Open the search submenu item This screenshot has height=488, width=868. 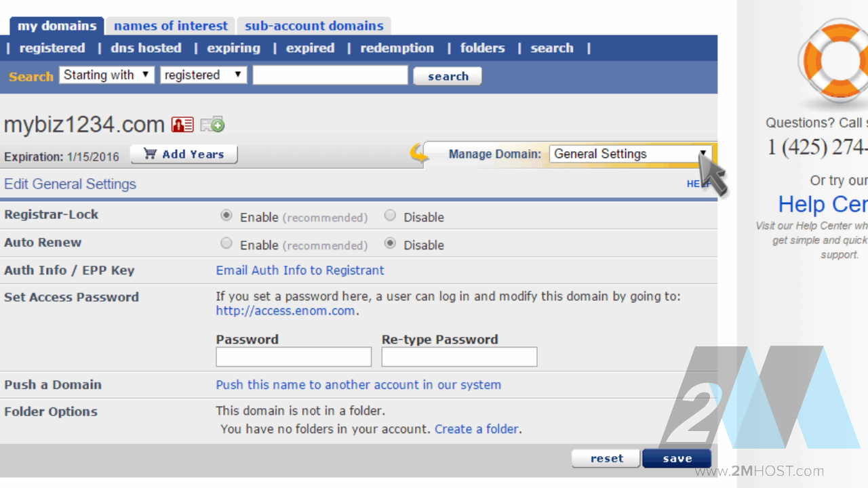pyautogui.click(x=552, y=48)
